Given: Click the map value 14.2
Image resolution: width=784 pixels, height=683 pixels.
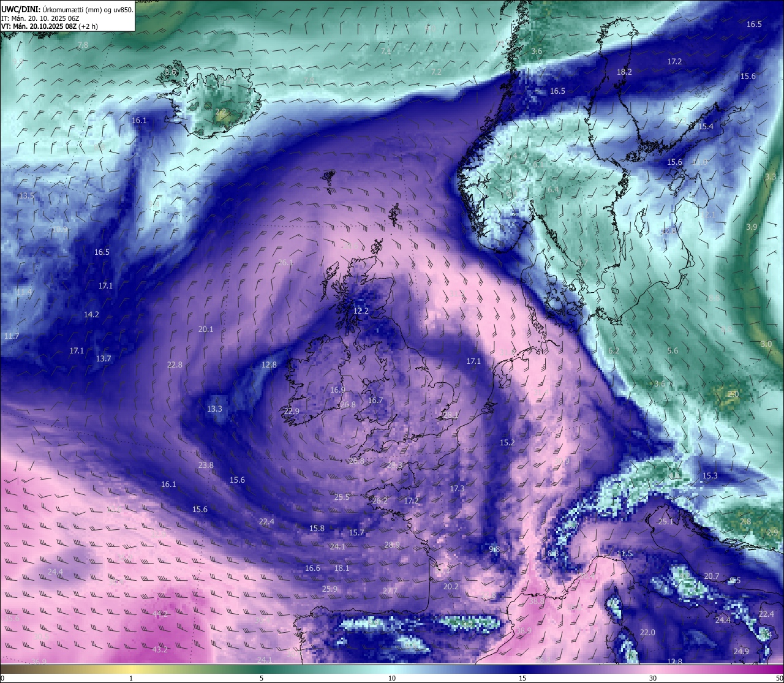Looking at the screenshot, I should (x=91, y=314).
